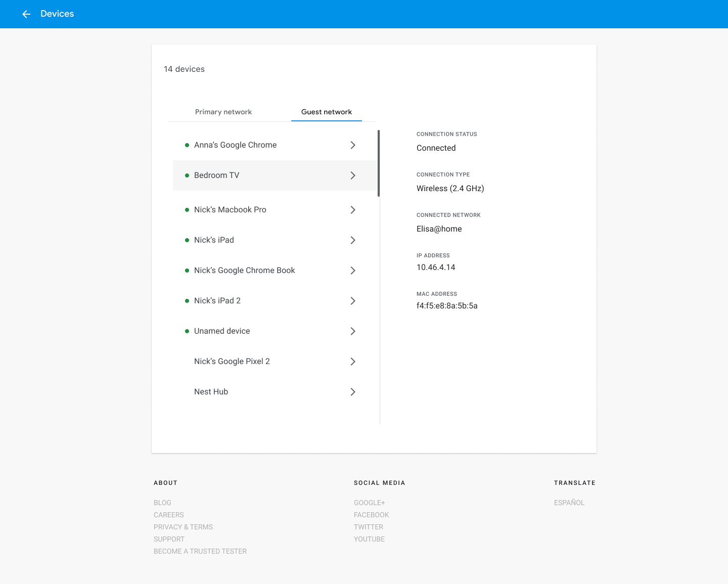This screenshot has width=728, height=584.
Task: Open PRIVACY & TERMS link
Action: tap(183, 527)
